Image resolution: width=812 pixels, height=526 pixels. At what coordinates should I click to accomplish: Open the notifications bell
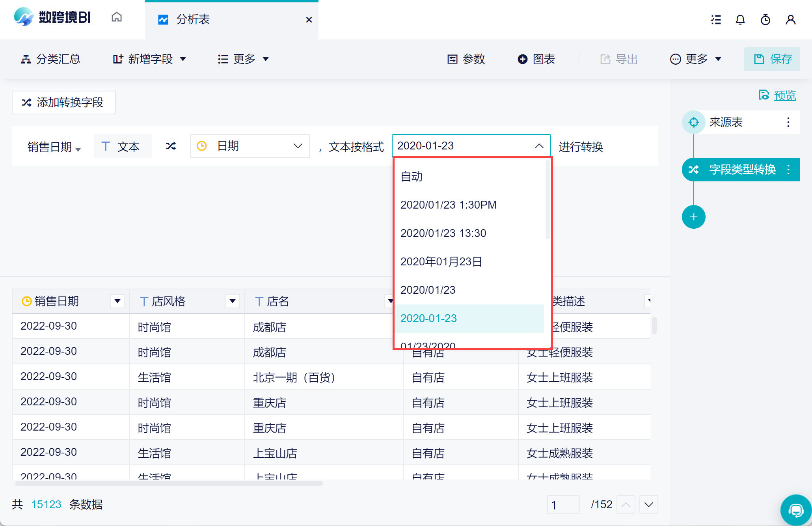tap(740, 20)
